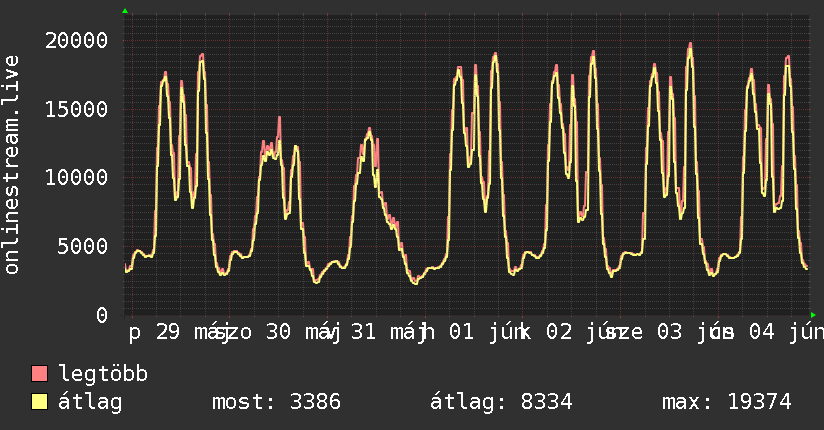Click the 31 máj date label
This screenshot has width=824, height=430.
click(x=388, y=332)
